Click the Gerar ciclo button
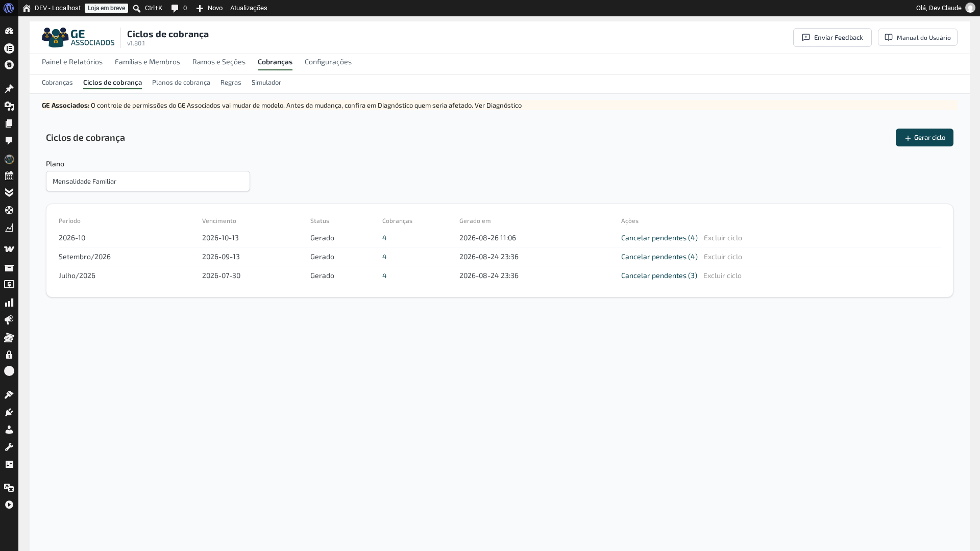Screen dimensions: 980x551 pos(924,137)
